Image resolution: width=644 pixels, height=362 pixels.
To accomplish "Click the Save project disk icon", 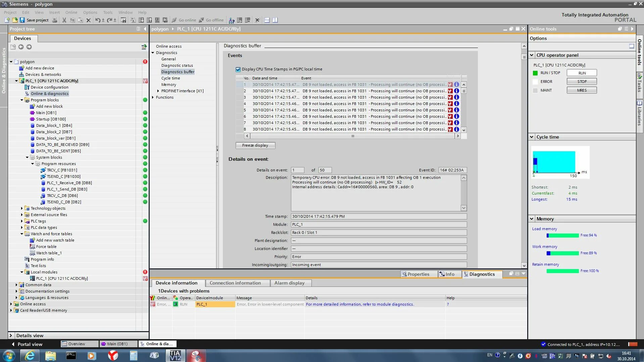I will pyautogui.click(x=22, y=20).
